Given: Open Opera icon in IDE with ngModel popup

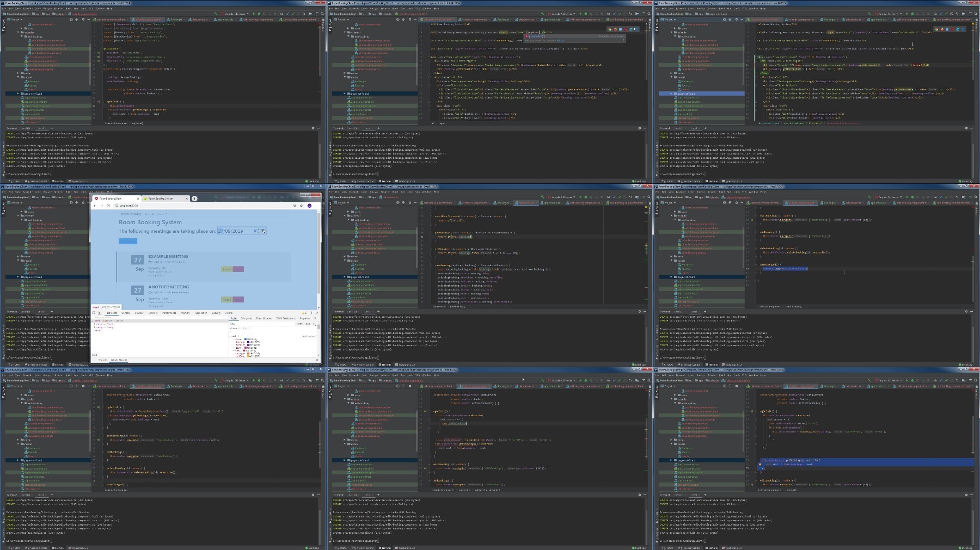Looking at the screenshot, I should [626, 29].
